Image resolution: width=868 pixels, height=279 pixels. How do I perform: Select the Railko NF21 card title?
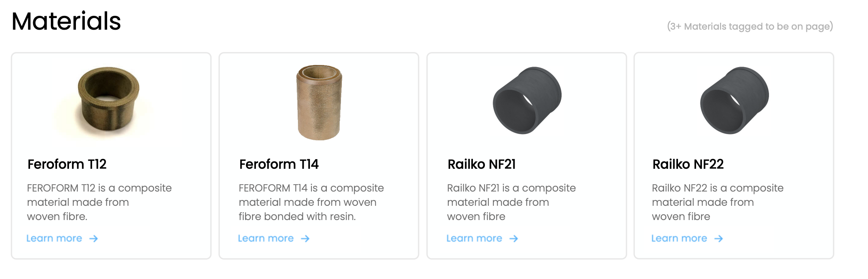point(482,164)
